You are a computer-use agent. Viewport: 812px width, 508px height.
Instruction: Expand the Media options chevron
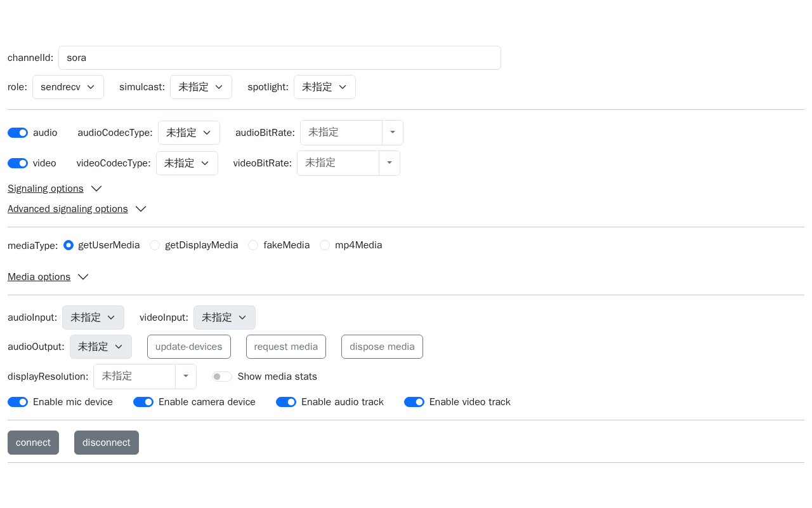[83, 277]
